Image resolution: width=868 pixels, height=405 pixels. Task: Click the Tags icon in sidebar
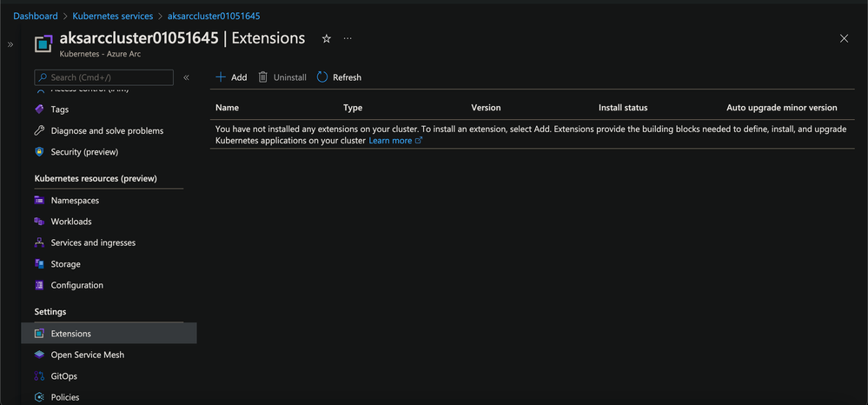(39, 110)
